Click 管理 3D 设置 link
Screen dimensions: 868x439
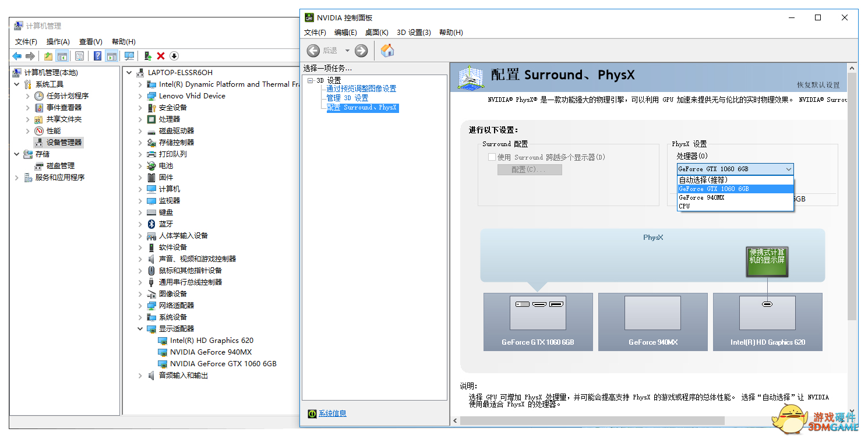click(x=347, y=98)
